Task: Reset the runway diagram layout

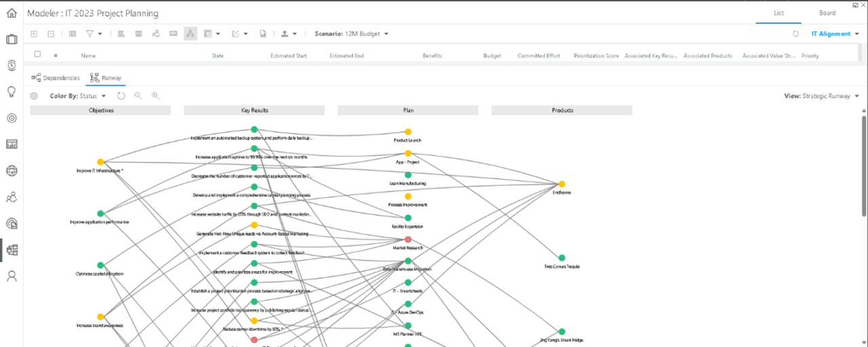Action: (x=121, y=96)
